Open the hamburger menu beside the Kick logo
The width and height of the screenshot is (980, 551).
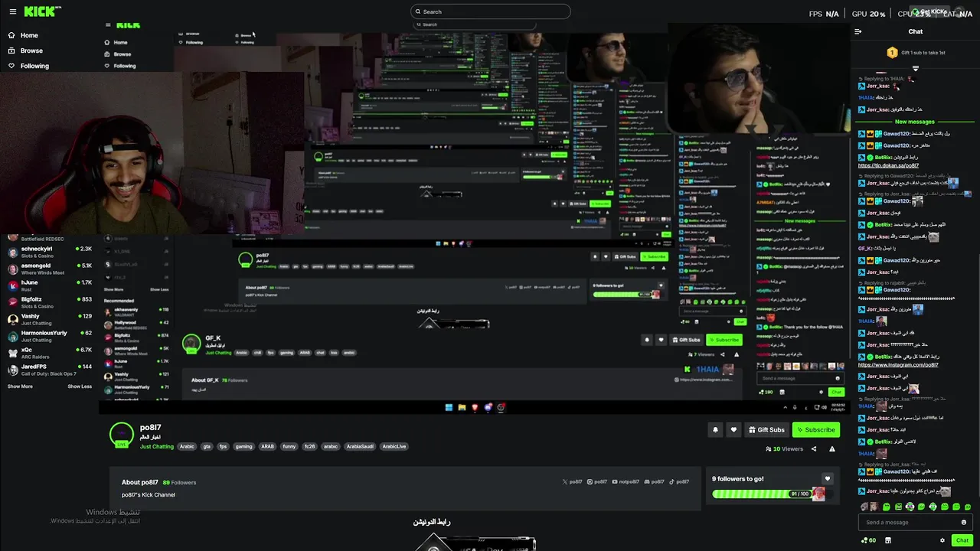(x=11, y=11)
